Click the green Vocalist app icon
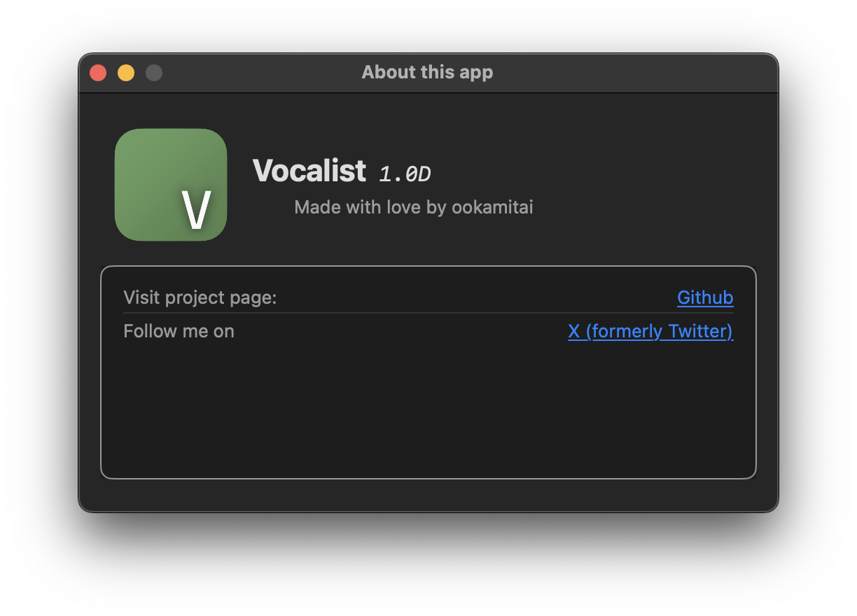Viewport: 857px width, 616px height. [x=171, y=185]
